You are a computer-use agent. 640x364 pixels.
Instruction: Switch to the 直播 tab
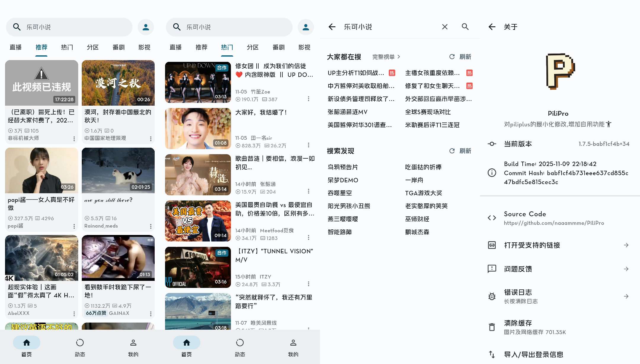click(15, 47)
